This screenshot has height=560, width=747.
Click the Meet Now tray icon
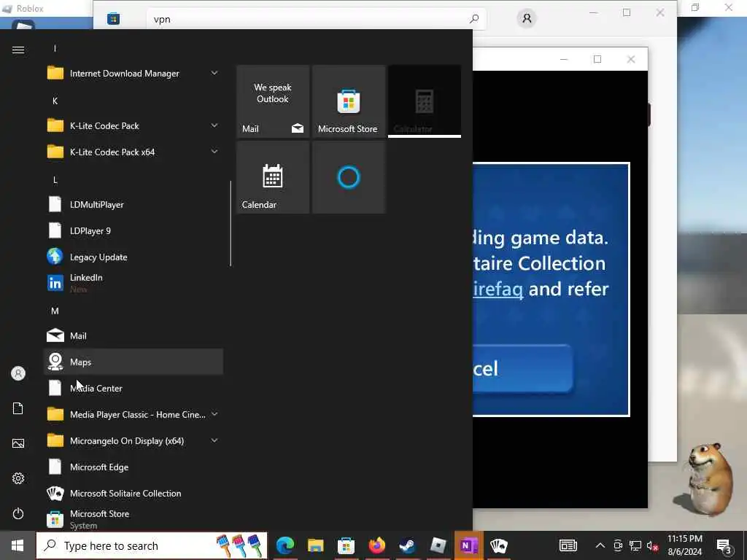coord(618,545)
